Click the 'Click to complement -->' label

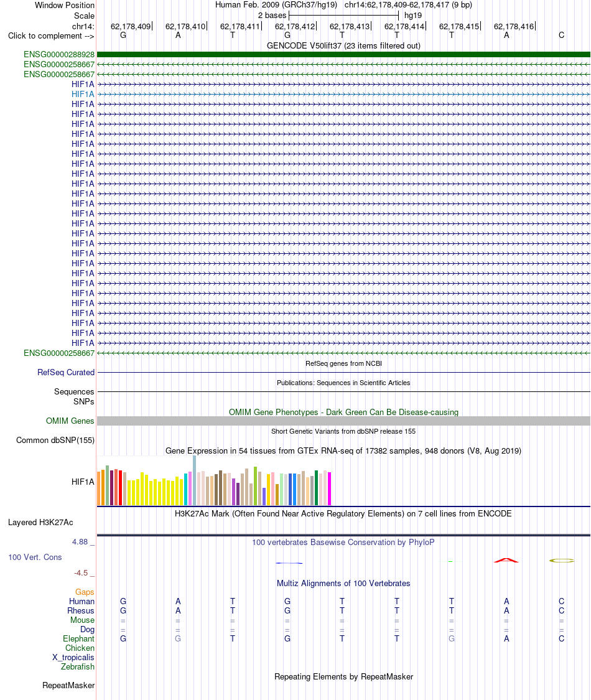coord(52,35)
